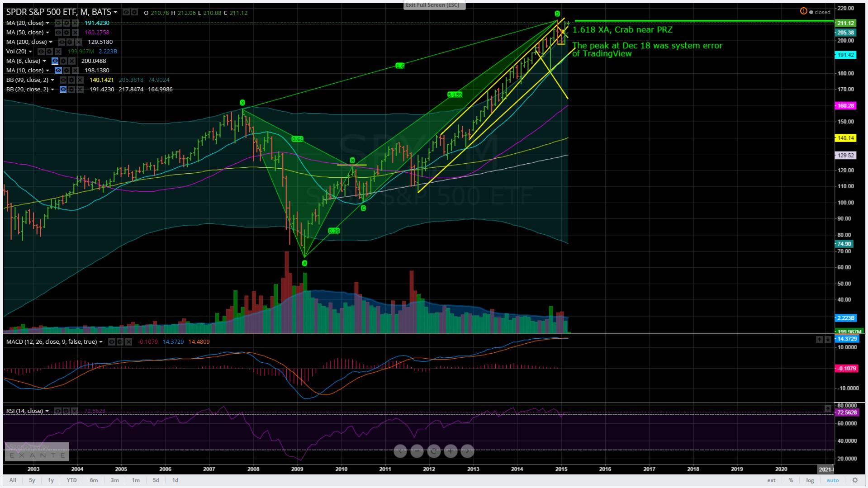Open settings gear for MA (10, close)

66,70
